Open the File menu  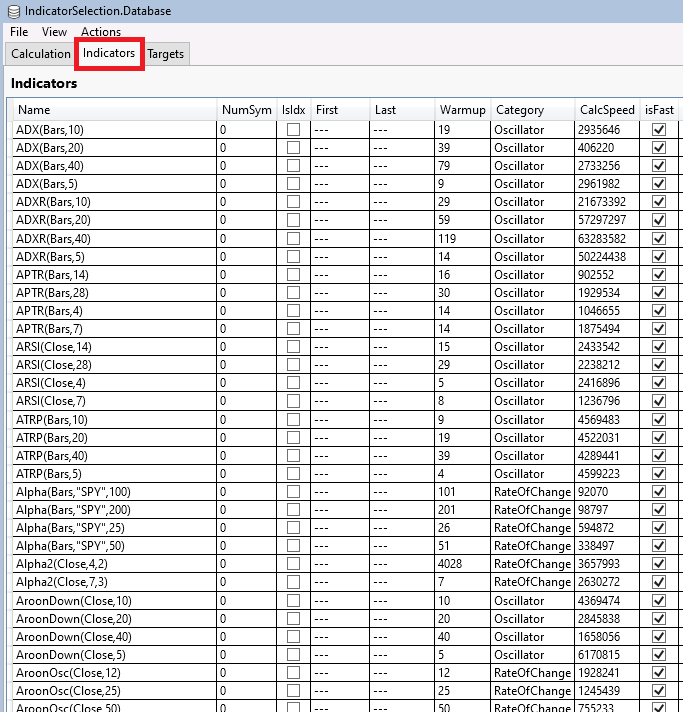(x=19, y=32)
